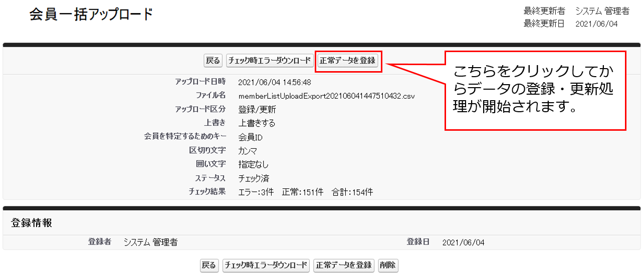
Task: Click the 会員ID key value
Action: [251, 137]
